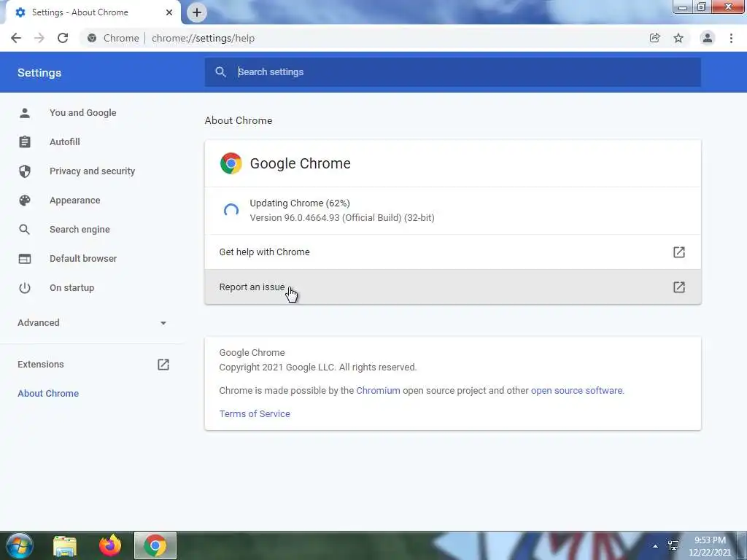Open File Explorer from the taskbar
Viewport: 747px width, 560px height.
point(65,545)
